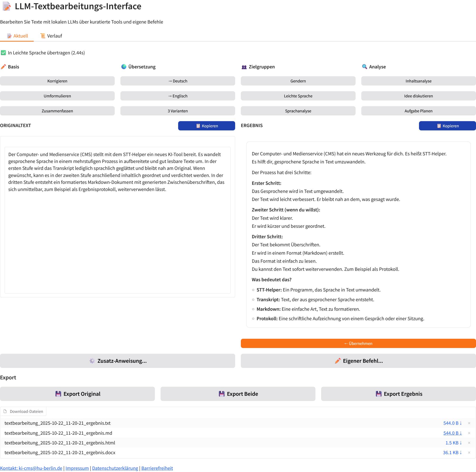Screen dimensions: 476x472
Task: Copy the original text with Kopieren
Action: click(206, 126)
